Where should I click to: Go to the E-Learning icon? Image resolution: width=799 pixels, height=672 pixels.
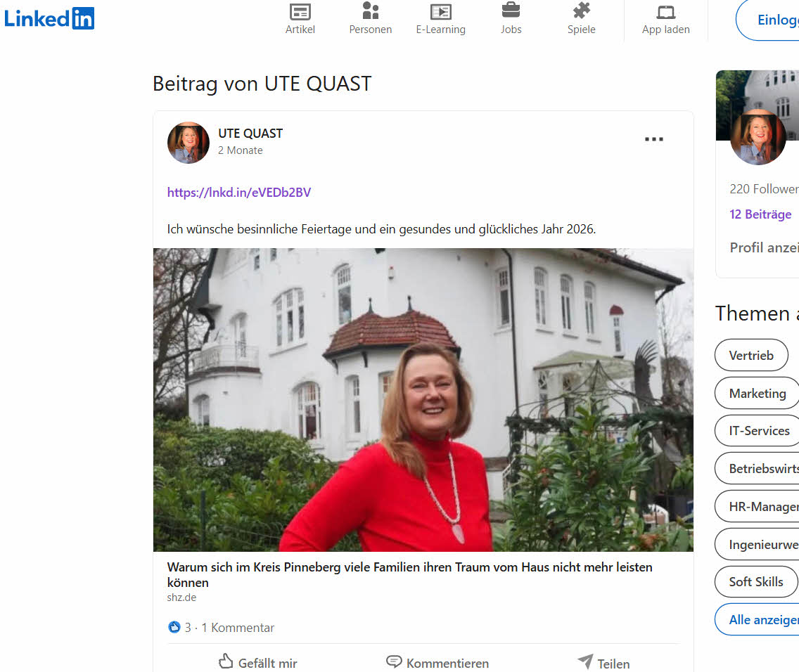click(x=441, y=12)
